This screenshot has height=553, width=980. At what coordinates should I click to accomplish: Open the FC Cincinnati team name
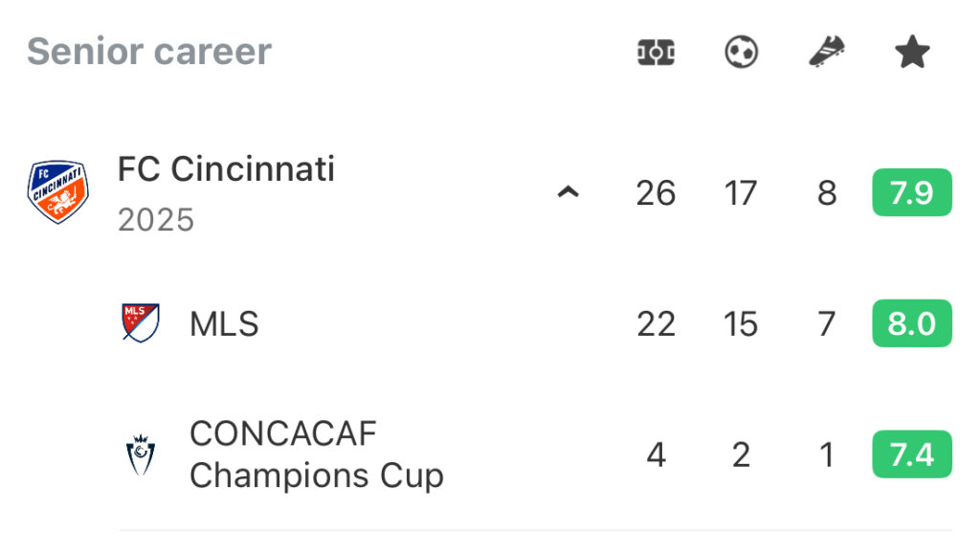tap(226, 169)
